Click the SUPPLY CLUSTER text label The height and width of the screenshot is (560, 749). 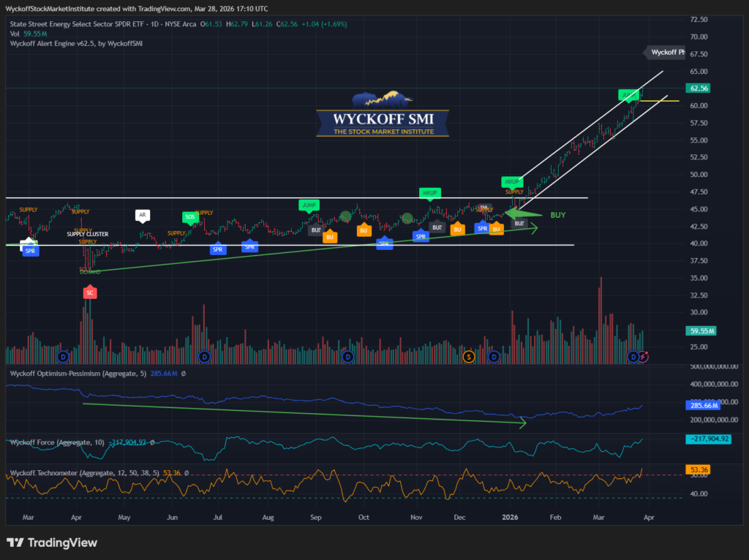[88, 234]
